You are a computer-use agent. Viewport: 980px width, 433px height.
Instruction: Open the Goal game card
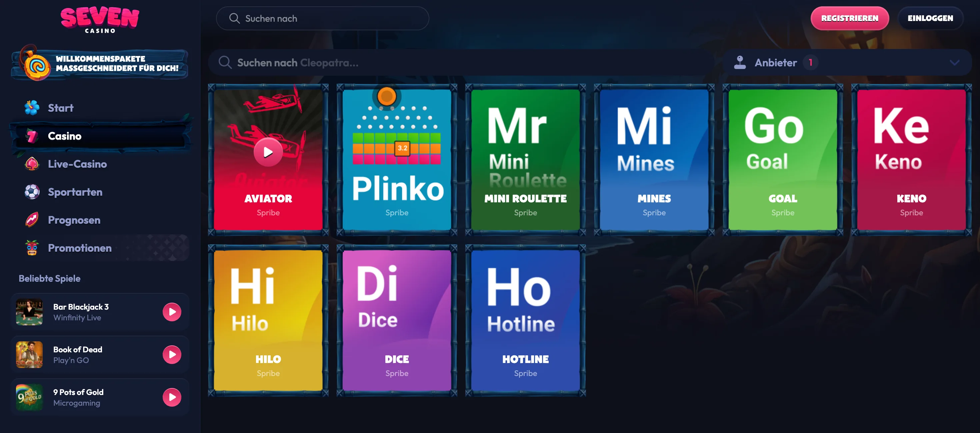pos(783,160)
